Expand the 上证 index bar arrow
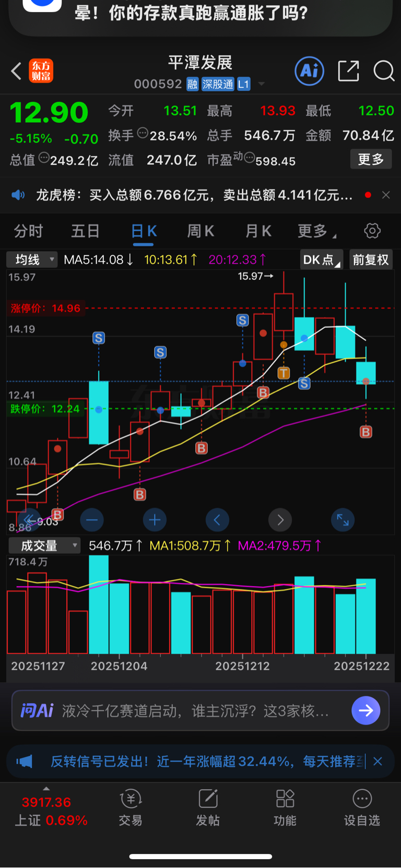 tap(46, 789)
